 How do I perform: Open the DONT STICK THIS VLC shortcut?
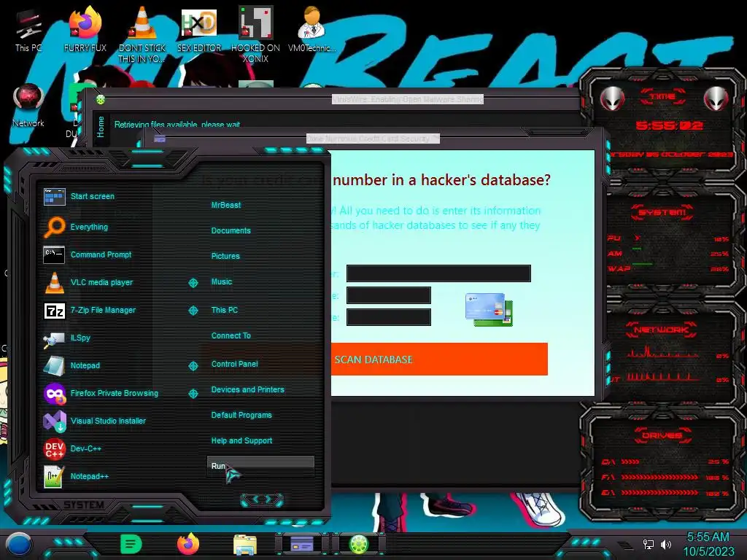tap(142, 34)
